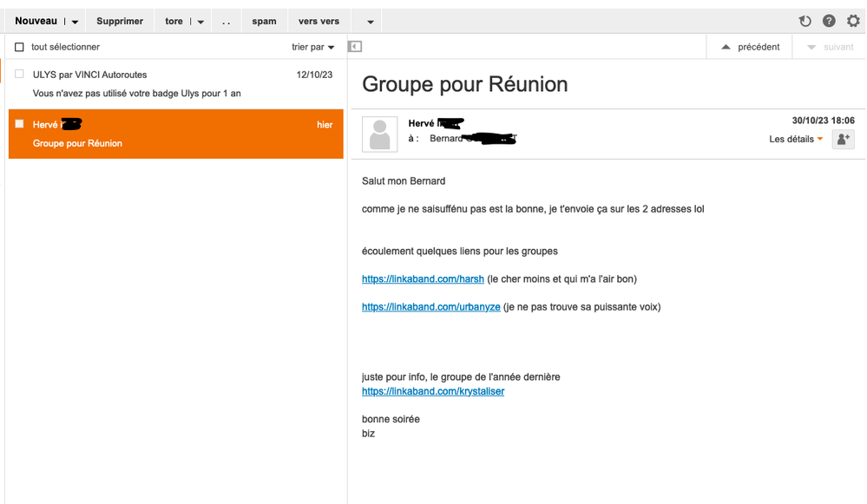This screenshot has width=867, height=504.
Task: Click the next message down arrow
Action: [x=811, y=47]
